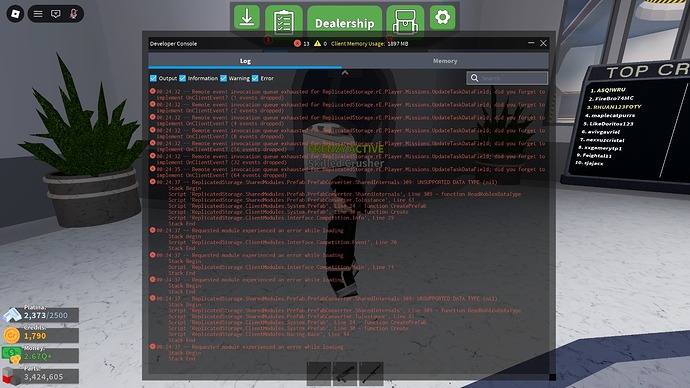Click the red error count icon

click(x=297, y=44)
